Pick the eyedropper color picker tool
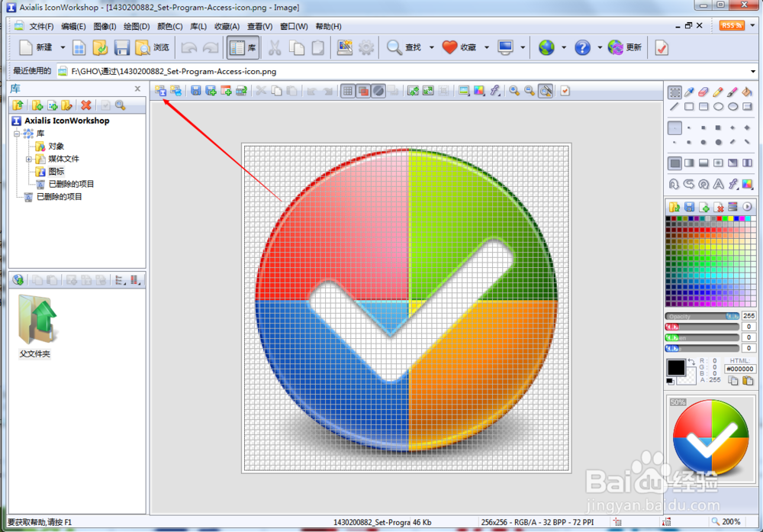Image resolution: width=763 pixels, height=532 pixels. tap(689, 92)
